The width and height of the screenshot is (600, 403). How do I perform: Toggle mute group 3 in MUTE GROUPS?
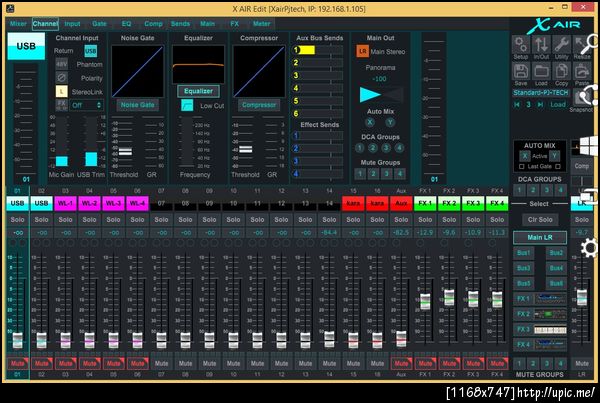click(x=547, y=363)
